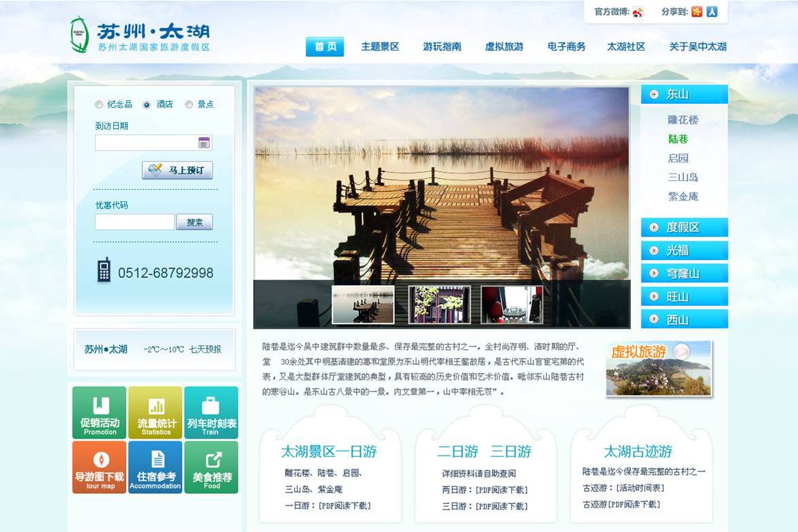The height and width of the screenshot is (532, 798).
Task: Click the 优惠代码 input field
Action: 134,222
